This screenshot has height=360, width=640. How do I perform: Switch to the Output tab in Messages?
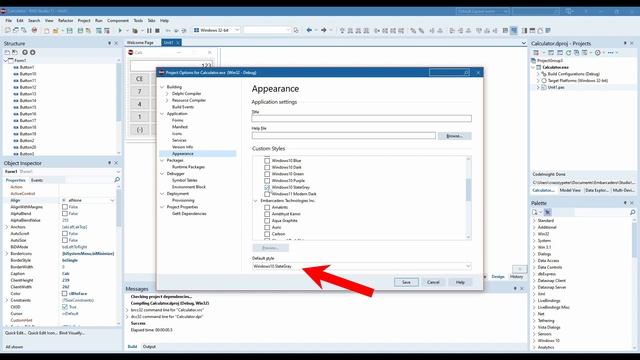click(x=149, y=347)
